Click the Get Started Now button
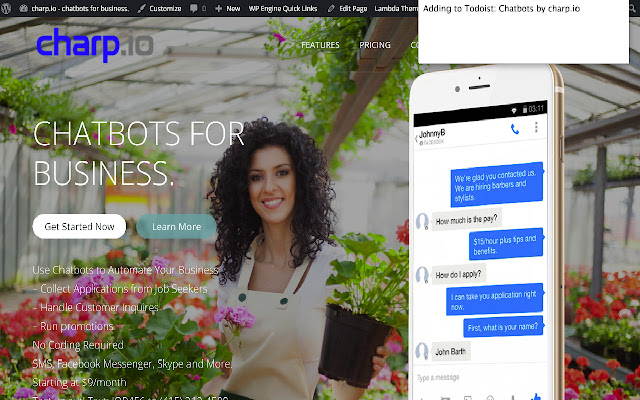This screenshot has width=640, height=400. [x=79, y=227]
